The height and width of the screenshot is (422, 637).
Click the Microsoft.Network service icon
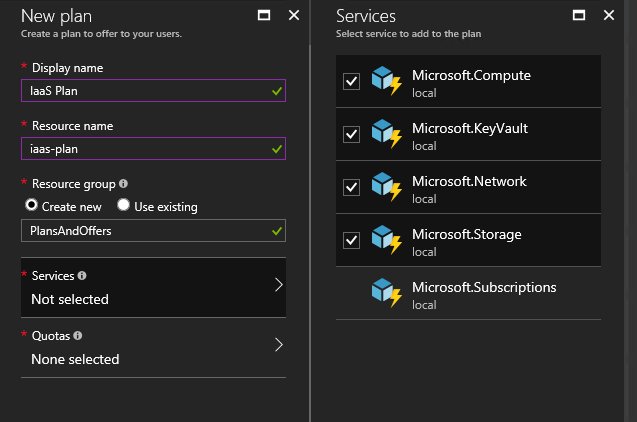386,186
